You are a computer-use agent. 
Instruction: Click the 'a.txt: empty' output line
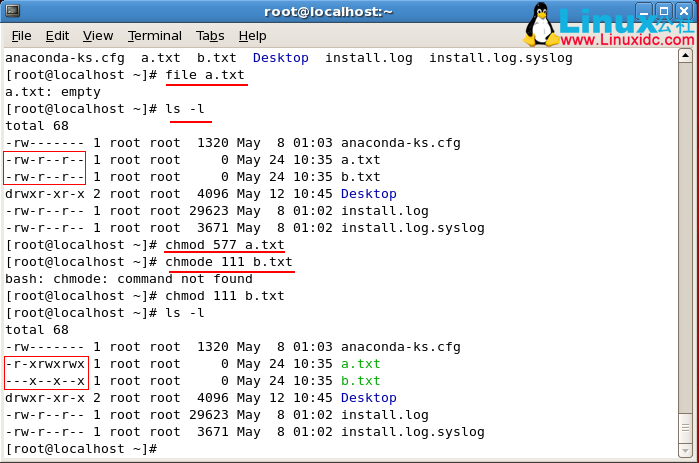[53, 92]
